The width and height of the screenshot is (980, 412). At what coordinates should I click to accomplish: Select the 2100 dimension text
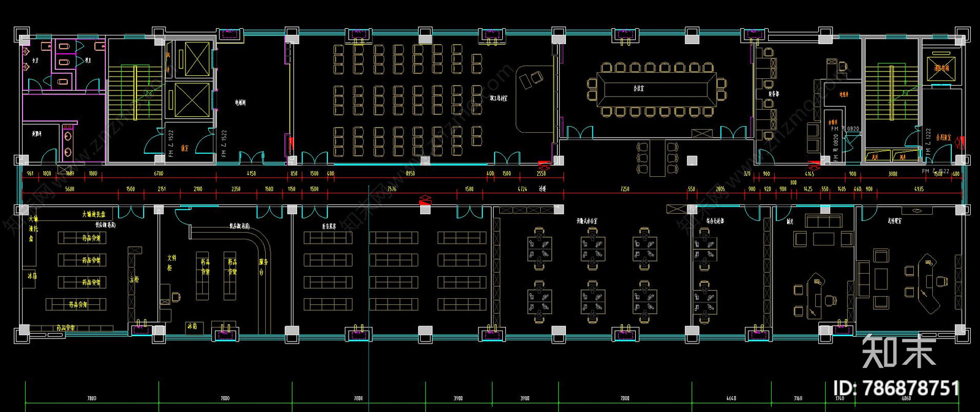pyautogui.click(x=198, y=189)
